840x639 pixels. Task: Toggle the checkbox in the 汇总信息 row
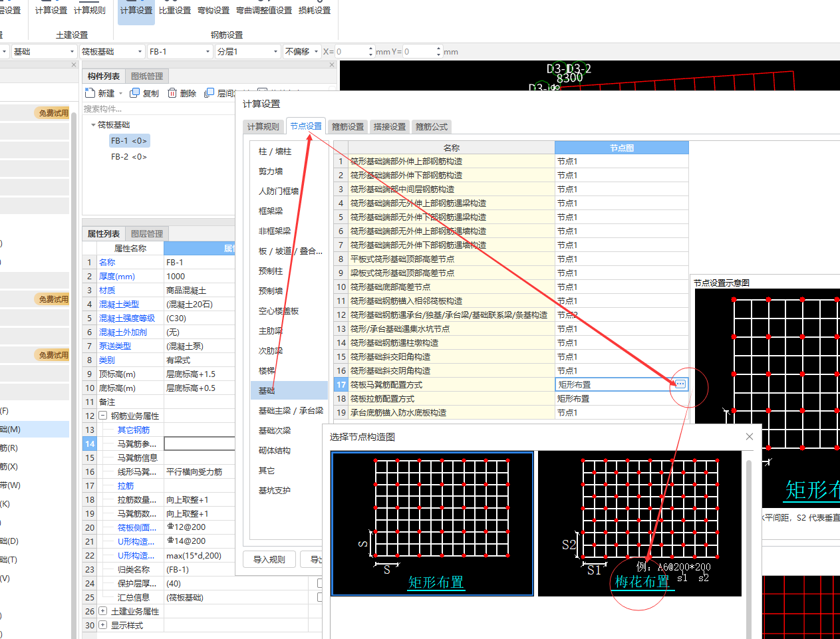320,597
